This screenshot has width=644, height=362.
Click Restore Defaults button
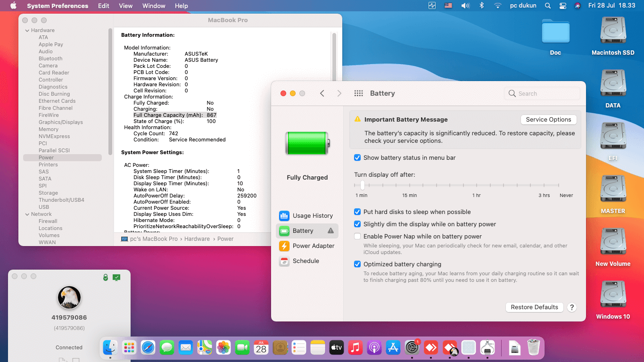click(534, 307)
